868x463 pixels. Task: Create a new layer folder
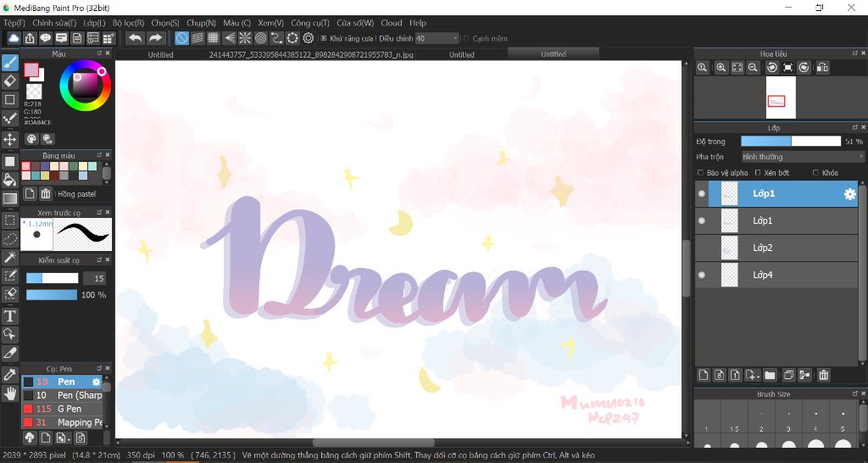(770, 375)
